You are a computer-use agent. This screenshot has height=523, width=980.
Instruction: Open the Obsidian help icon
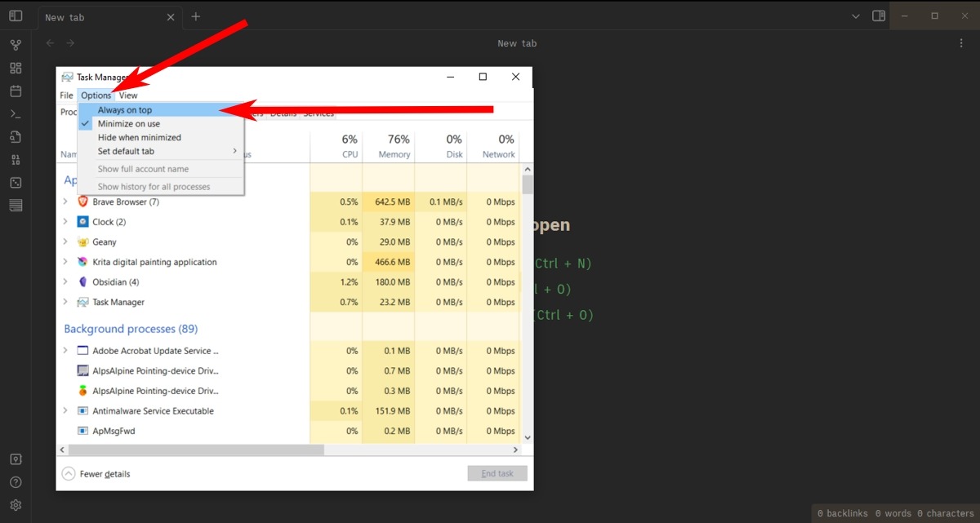[16, 481]
